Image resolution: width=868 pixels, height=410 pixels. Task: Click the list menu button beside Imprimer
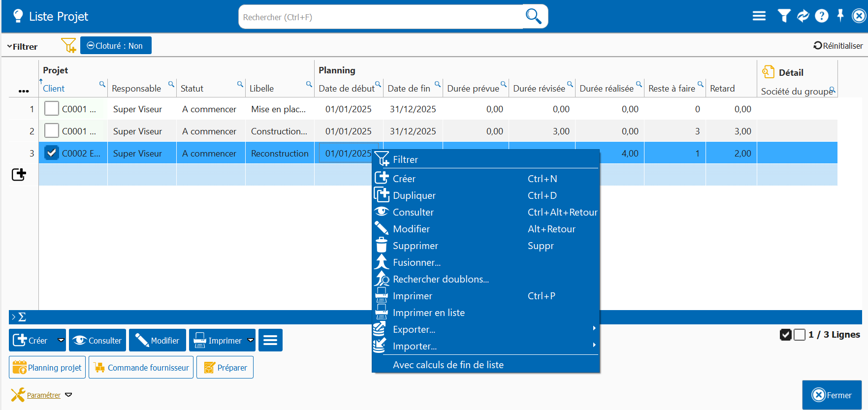tap(270, 340)
